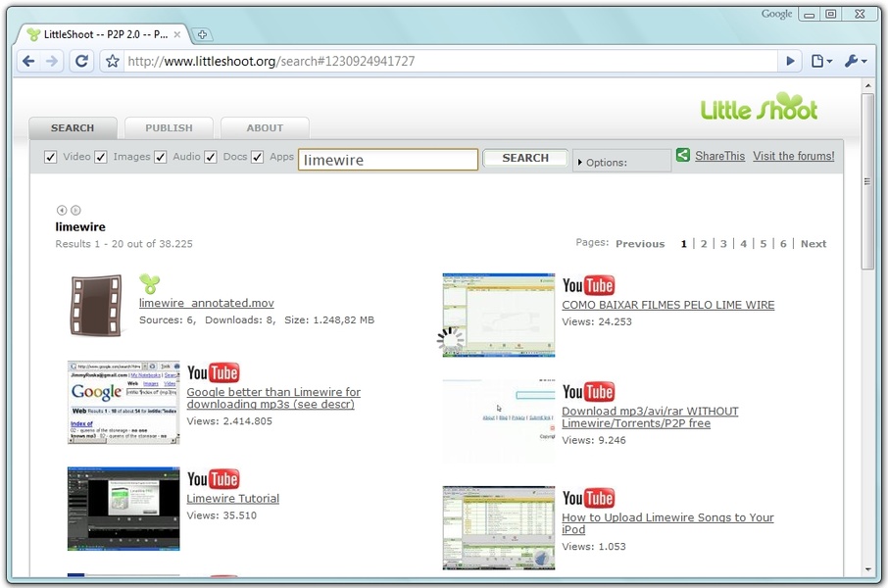This screenshot has height=588, width=888.
Task: Go forward with the browser forward arrow
Action: (x=52, y=61)
